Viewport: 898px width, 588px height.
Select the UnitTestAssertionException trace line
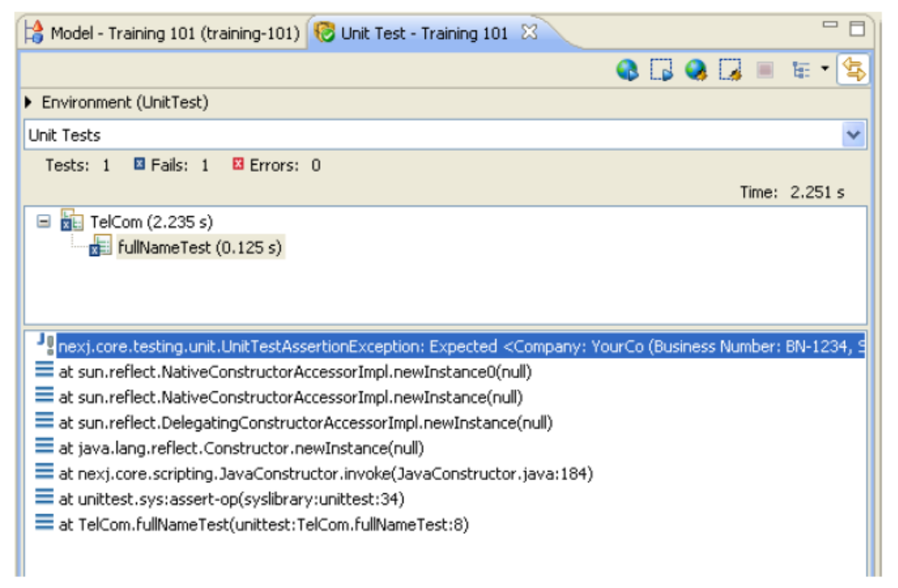tap(460, 347)
